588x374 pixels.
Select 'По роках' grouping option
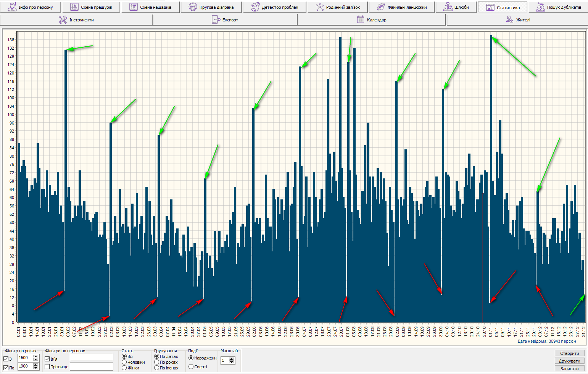[156, 362]
